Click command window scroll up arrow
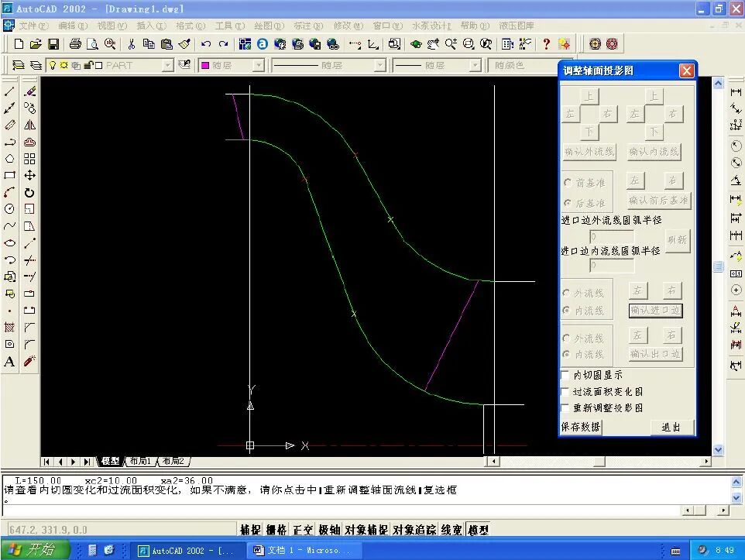The image size is (745, 560). 736,482
